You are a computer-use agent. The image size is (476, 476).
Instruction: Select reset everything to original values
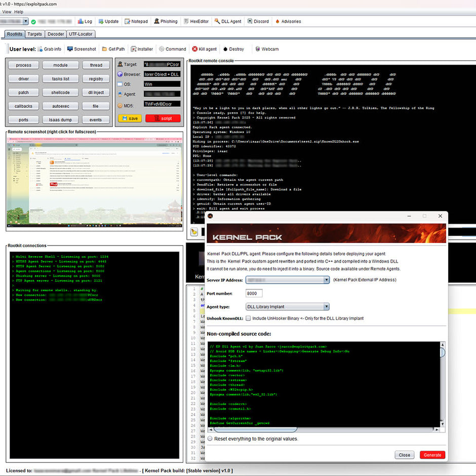point(209,439)
